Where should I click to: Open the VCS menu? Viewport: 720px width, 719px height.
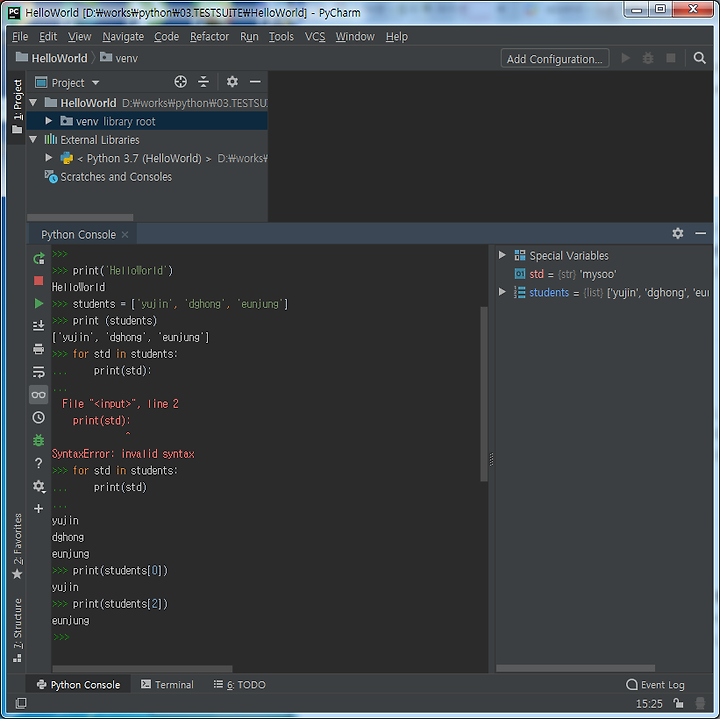coord(315,36)
